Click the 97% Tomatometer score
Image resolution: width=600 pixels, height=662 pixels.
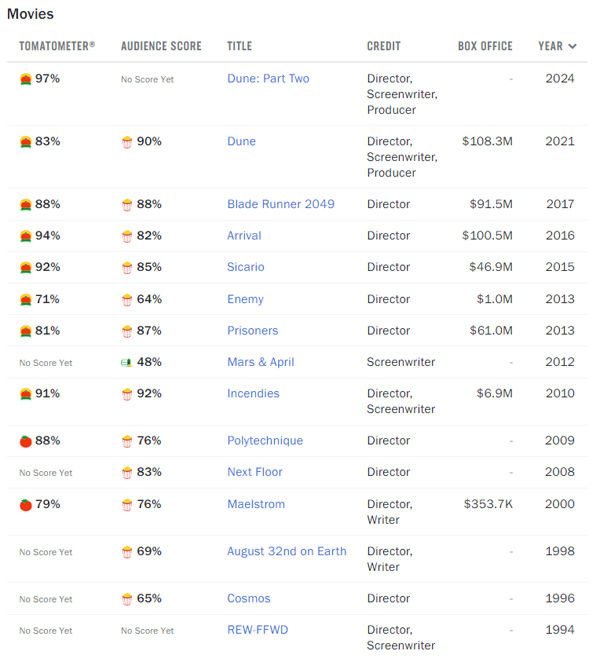pos(47,79)
